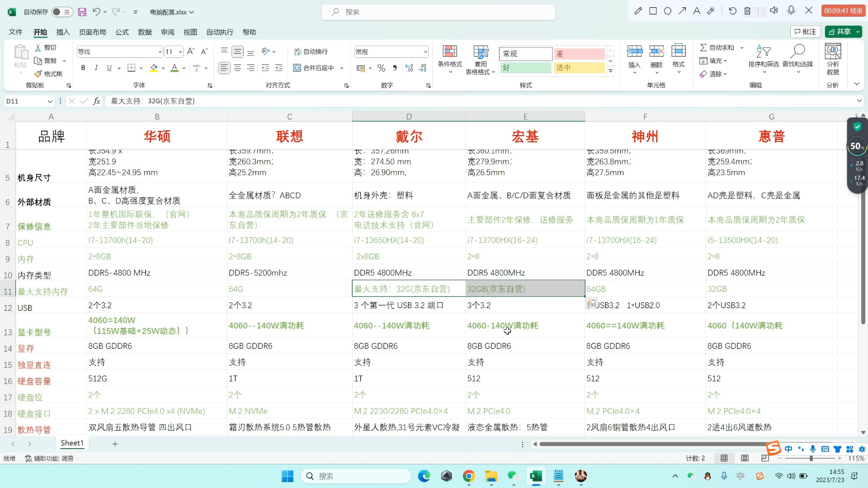Toggle left text alignment
Image resolution: width=868 pixels, height=488 pixels.
click(x=224, y=68)
